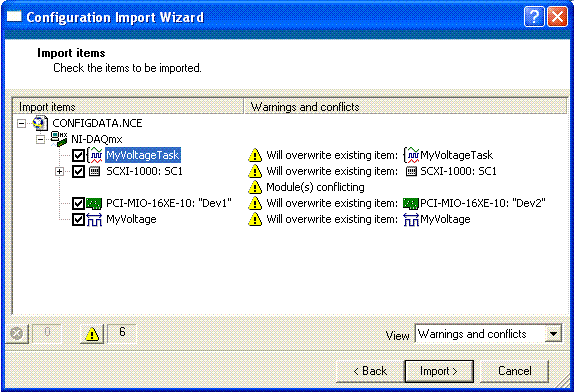Click the MyVoltageTask task icon in import items

(95, 155)
